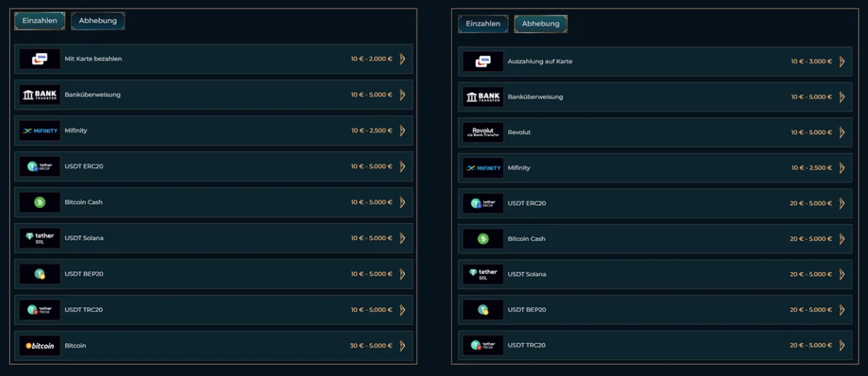Select the orange Bitcoin logo
The height and width of the screenshot is (376, 868).
(40, 346)
